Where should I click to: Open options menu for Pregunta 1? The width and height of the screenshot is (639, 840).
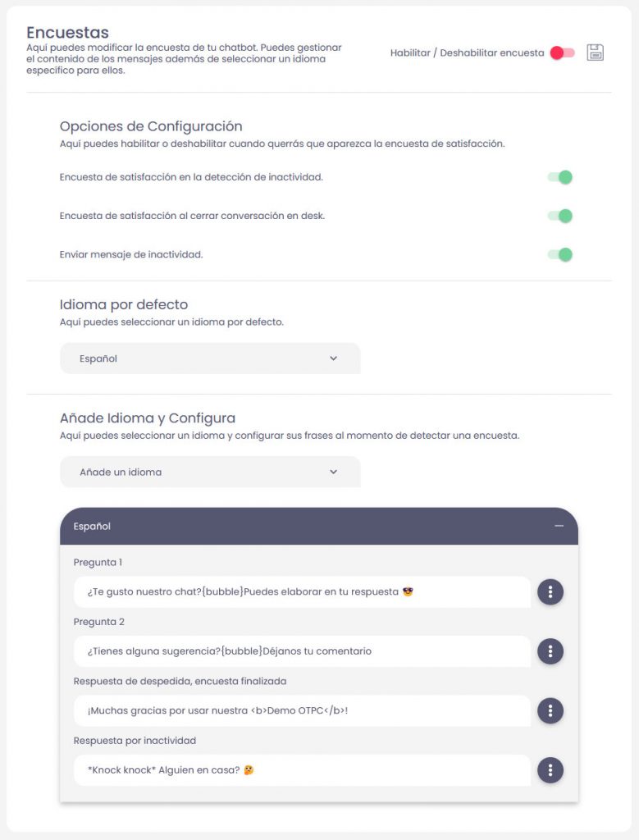coord(550,591)
